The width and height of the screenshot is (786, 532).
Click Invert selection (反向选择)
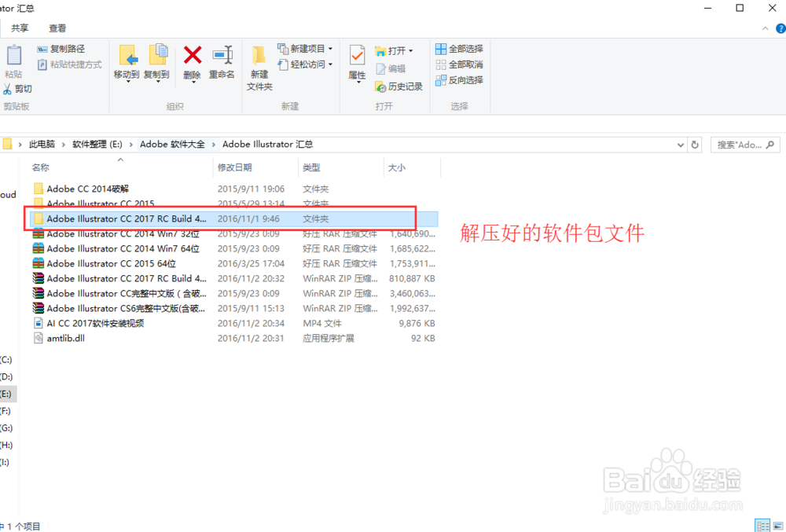[459, 80]
